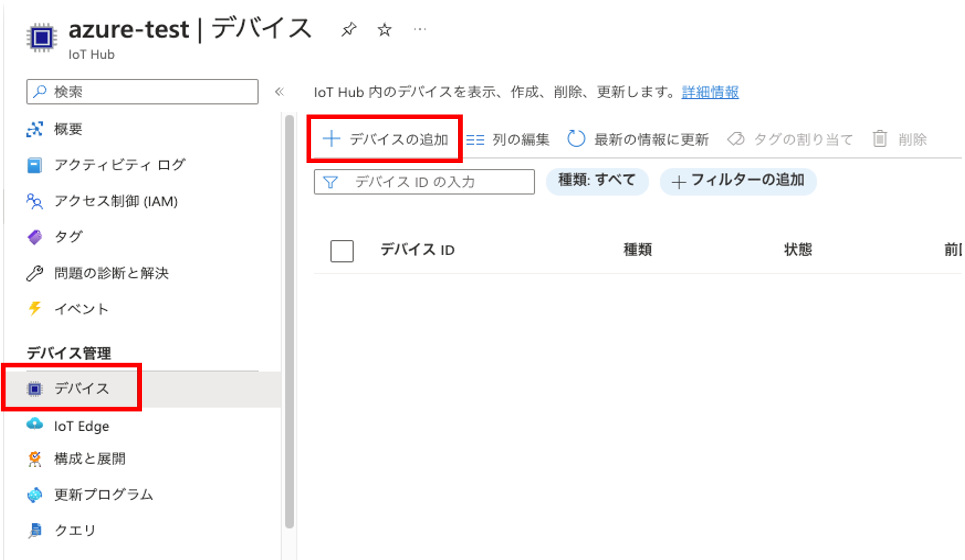Click 削除 delete button in toolbar
This screenshot has width=965, height=560.
(900, 139)
